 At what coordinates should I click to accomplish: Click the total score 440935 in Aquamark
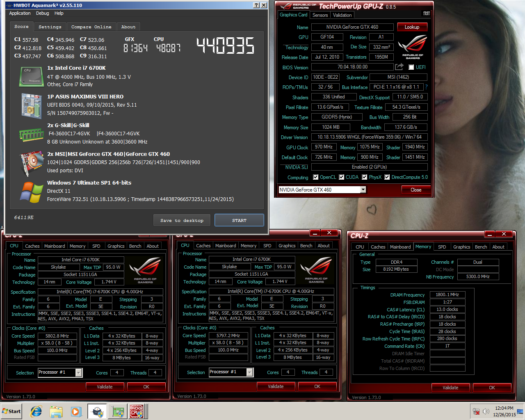coord(225,46)
